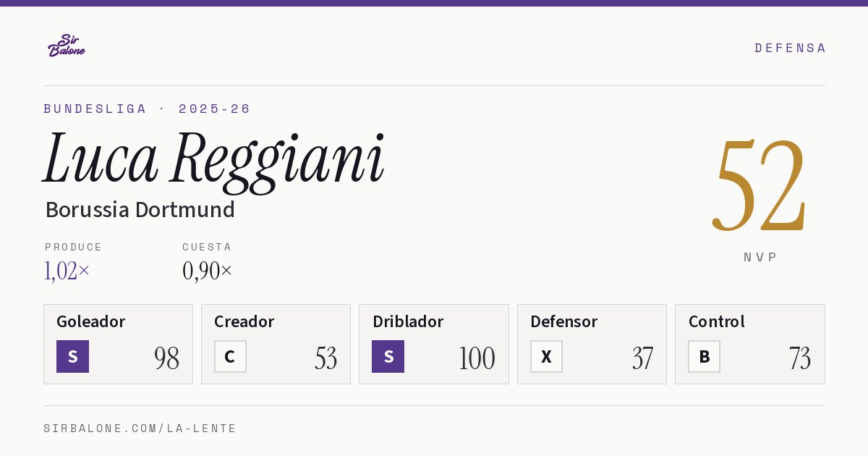This screenshot has height=456, width=868.
Task: Click the B grade badge under Control
Action: coord(704,357)
